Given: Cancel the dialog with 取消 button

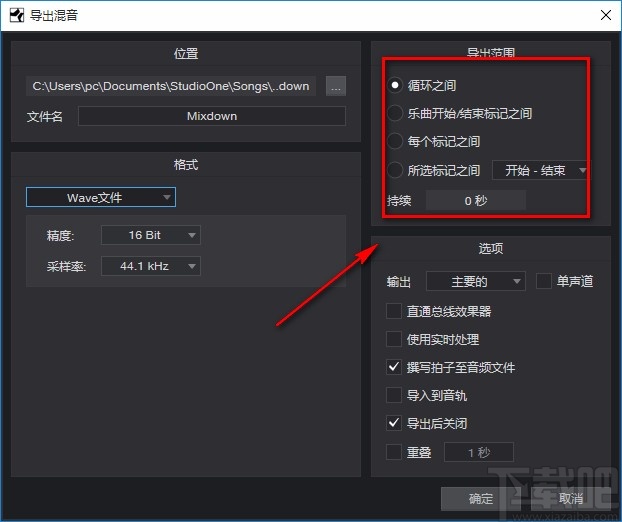Looking at the screenshot, I should 570,499.
